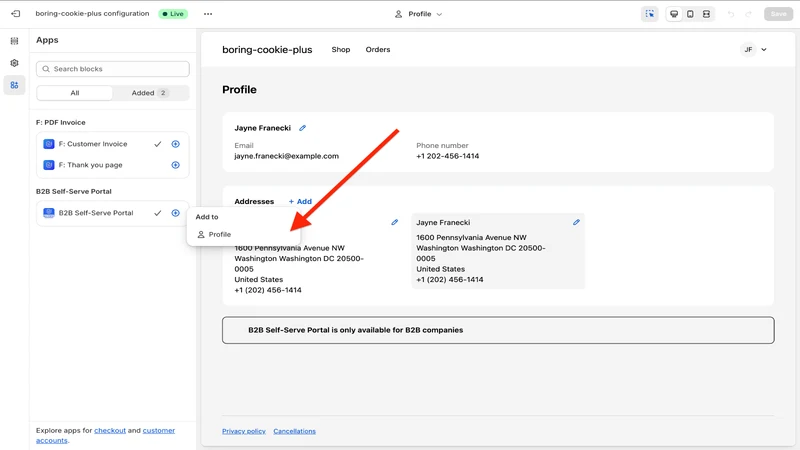
Task: Edit Jayne Franecki name pencil icon
Action: [303, 128]
